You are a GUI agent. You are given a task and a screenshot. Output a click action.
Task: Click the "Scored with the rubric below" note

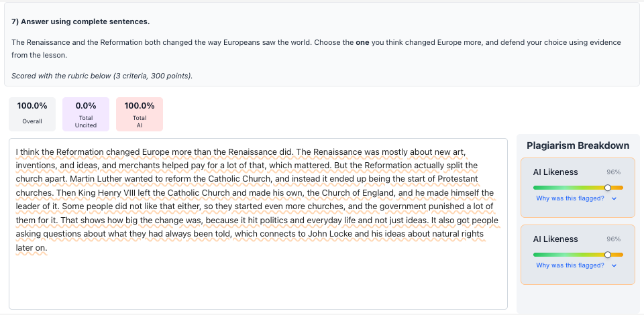coord(102,76)
